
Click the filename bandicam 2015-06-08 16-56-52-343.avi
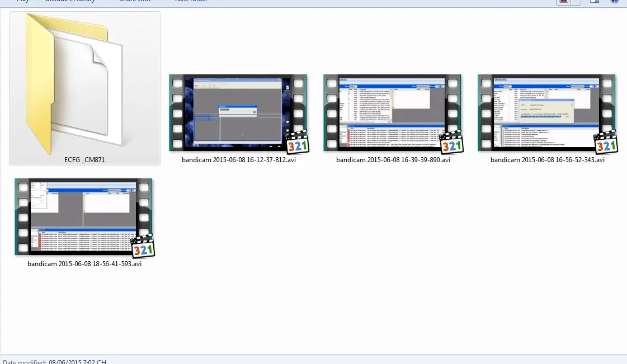[548, 160]
